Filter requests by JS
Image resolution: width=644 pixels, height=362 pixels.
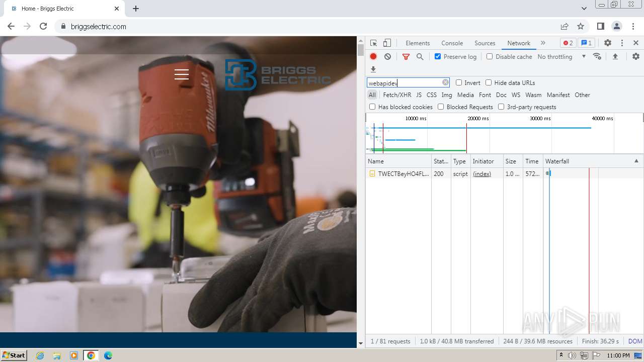pyautogui.click(x=419, y=95)
